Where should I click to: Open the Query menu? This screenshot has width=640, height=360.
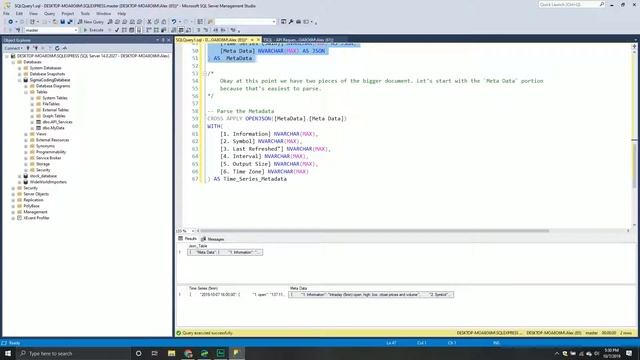point(49,13)
